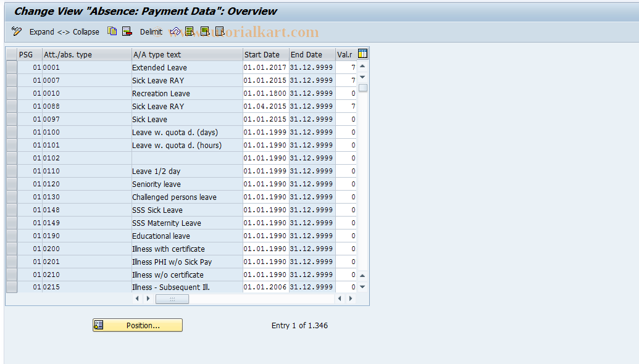Image resolution: width=639 pixels, height=364 pixels.
Task: Click the Deselect All icon
Action: coord(220,31)
